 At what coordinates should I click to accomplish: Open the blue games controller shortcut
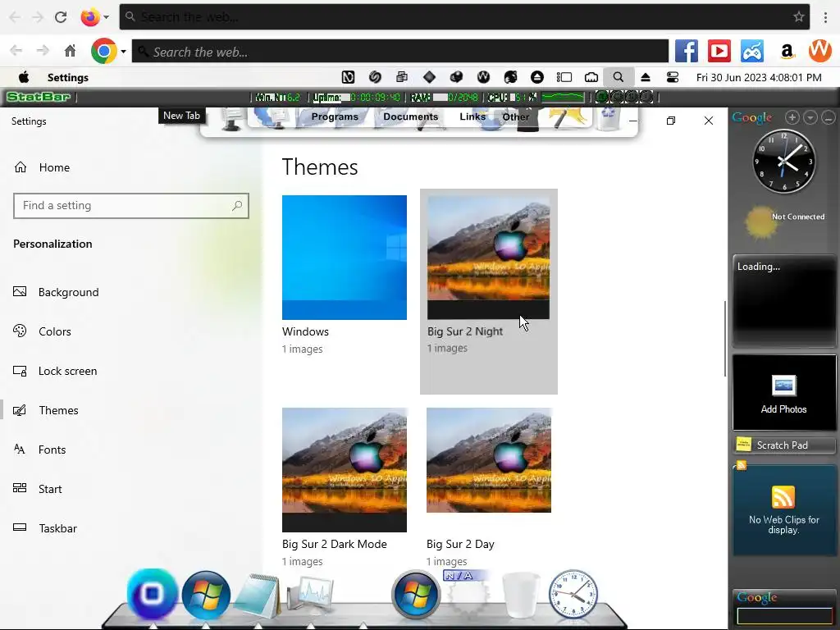752,51
